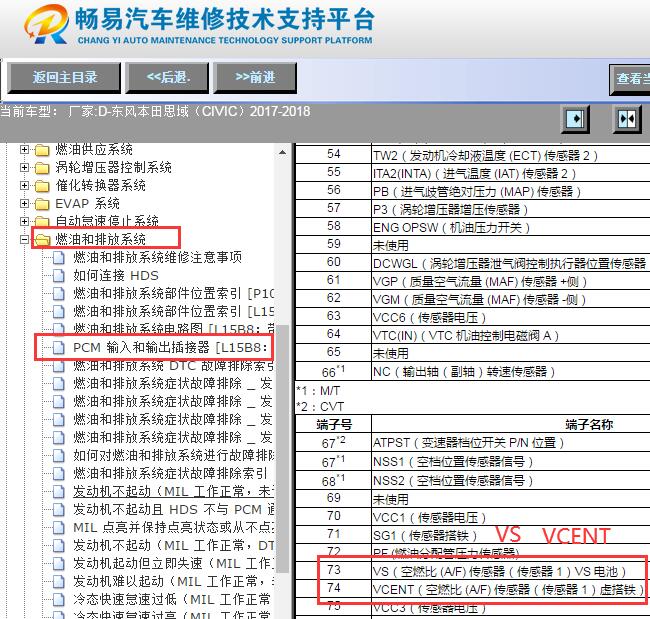Viewport: 650px width, 619px height.
Task: Click page icon beside 燃油和排放系统维修注意事项
Action: coord(59,257)
